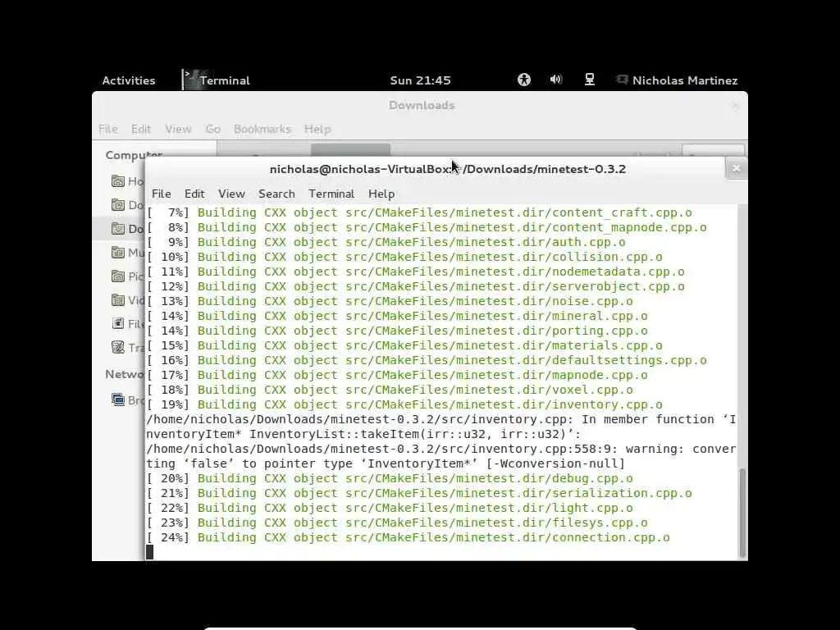This screenshot has width=840, height=630.
Task: Click the terminal cursor block at prompt
Action: pyautogui.click(x=150, y=552)
